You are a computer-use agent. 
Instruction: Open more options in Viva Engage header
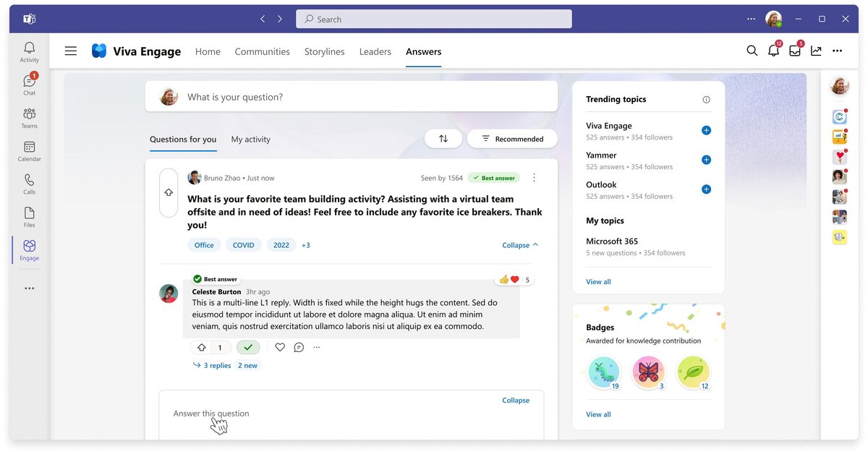tap(837, 51)
